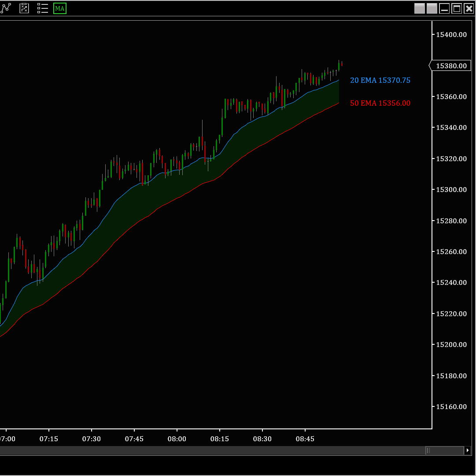Click the second gray toolbar square button
This screenshot has height=476, width=476.
click(432, 8)
